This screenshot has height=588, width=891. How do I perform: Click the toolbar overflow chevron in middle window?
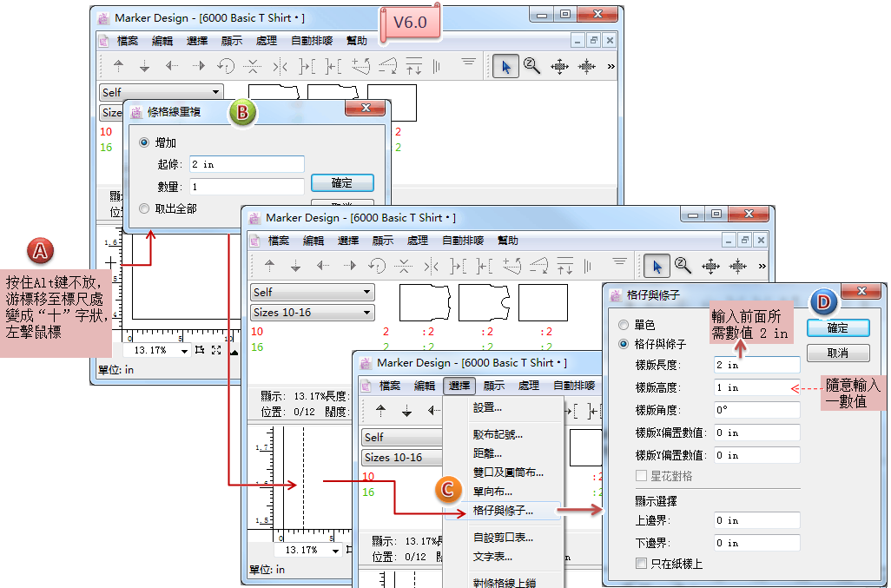click(x=762, y=266)
